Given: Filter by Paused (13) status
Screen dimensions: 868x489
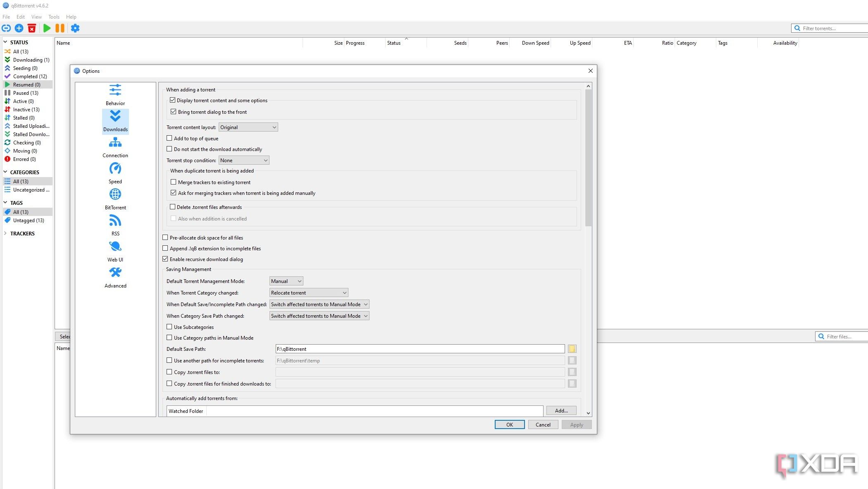Looking at the screenshot, I should [x=27, y=93].
